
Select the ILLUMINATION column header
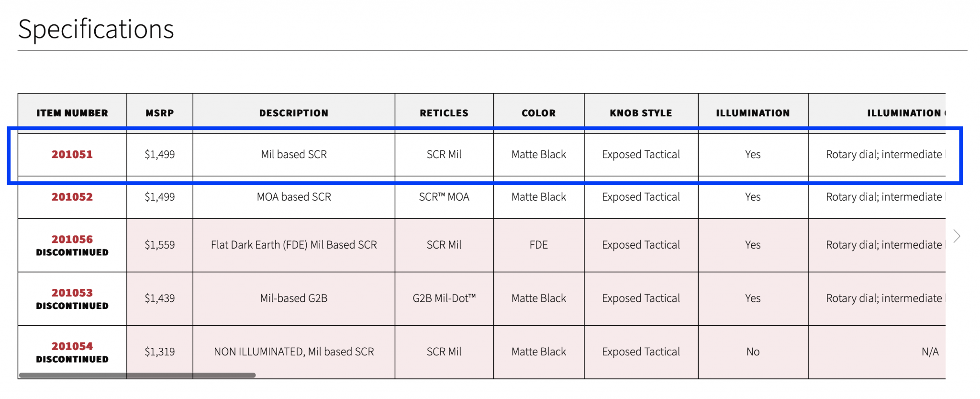tap(753, 113)
